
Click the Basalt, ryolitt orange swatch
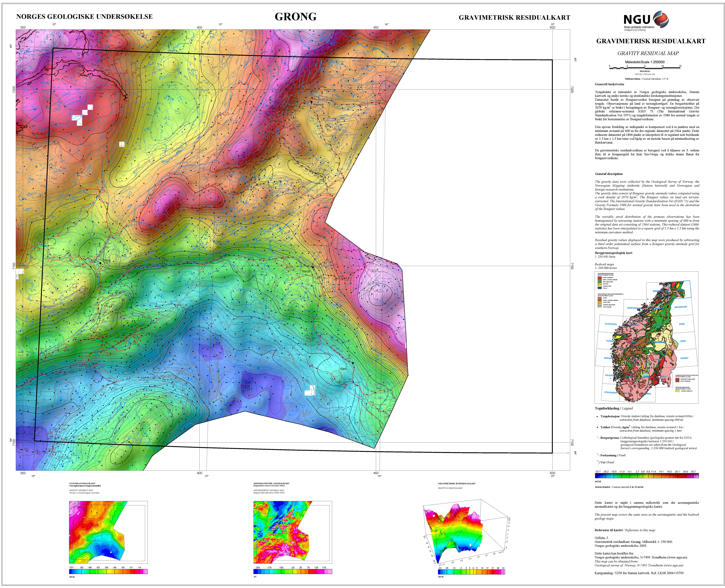600,302
